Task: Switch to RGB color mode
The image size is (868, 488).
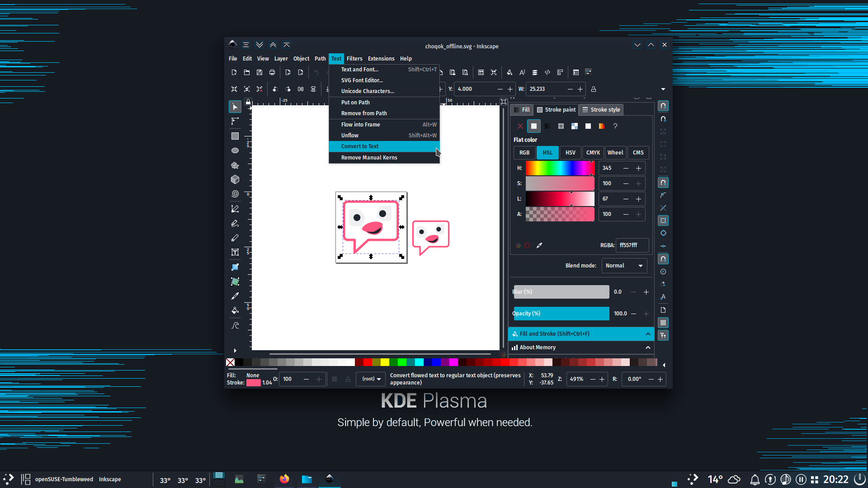Action: click(524, 153)
